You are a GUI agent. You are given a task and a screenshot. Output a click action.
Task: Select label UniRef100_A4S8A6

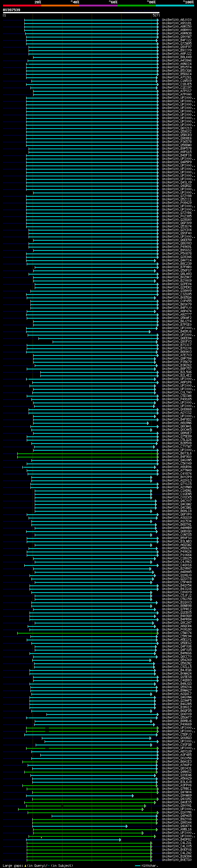click(x=177, y=60)
